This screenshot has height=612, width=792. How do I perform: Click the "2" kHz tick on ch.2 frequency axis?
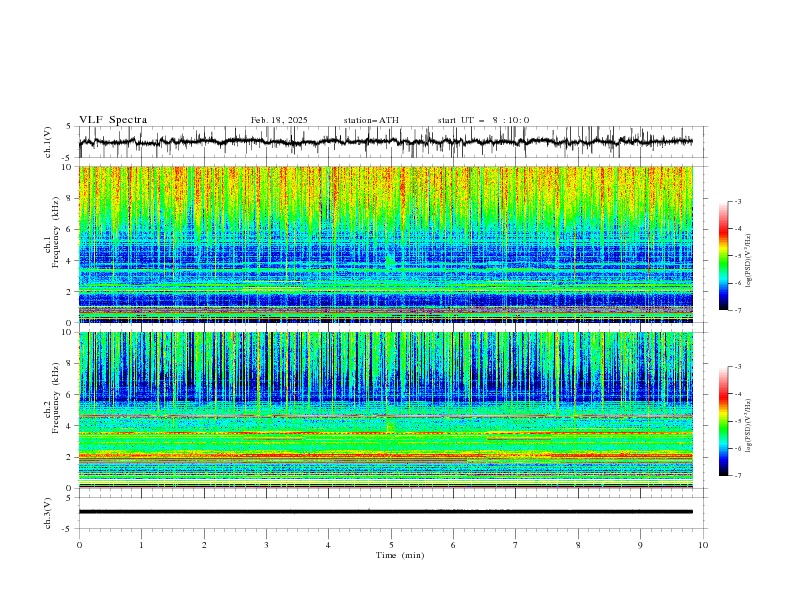70,457
